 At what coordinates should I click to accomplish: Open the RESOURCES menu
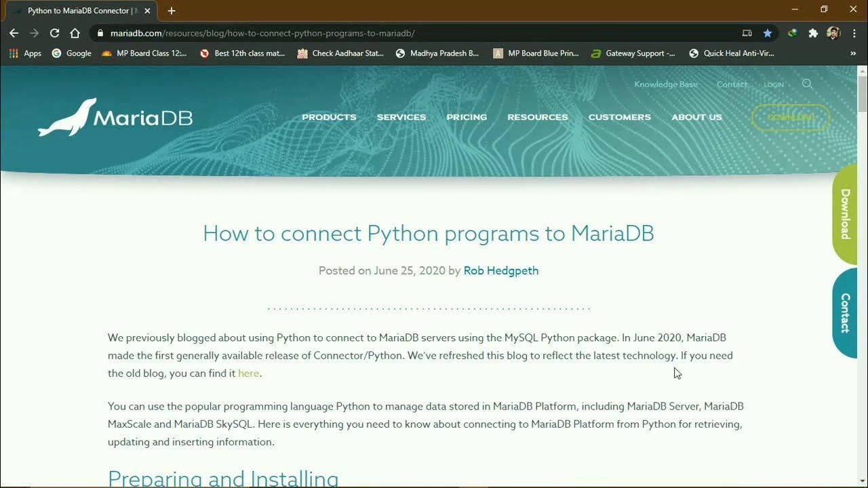[x=538, y=117]
